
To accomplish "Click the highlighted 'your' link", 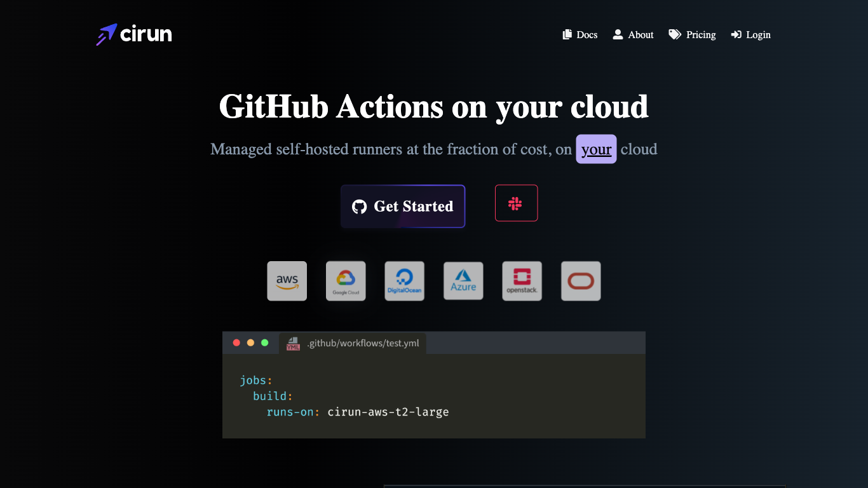I will [x=596, y=149].
